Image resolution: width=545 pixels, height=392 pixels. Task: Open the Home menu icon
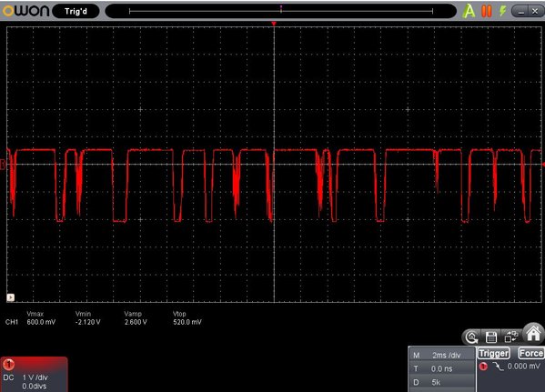pyautogui.click(x=533, y=334)
